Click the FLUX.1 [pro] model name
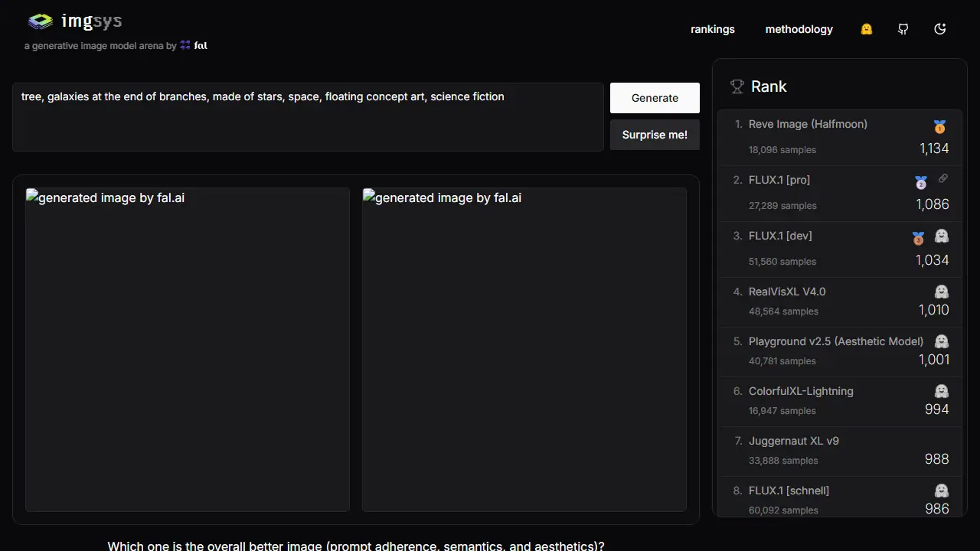This screenshot has height=551, width=980. tap(779, 180)
